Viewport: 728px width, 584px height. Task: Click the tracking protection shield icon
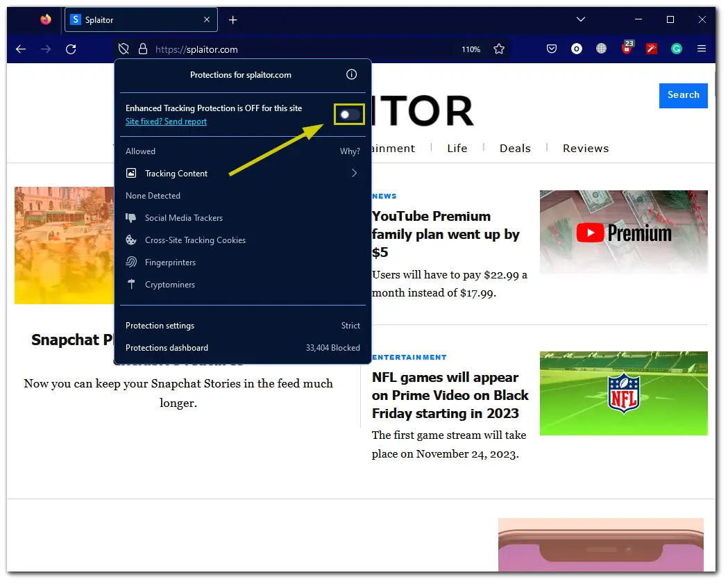[124, 49]
